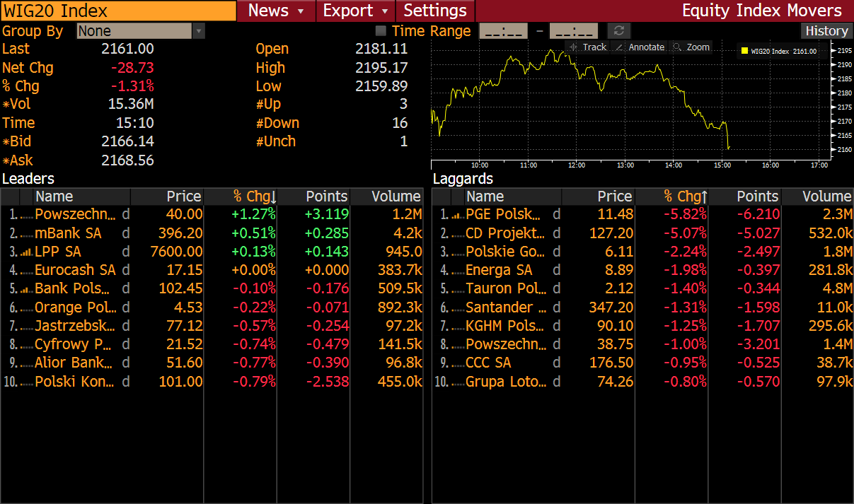Click the -2.538 points for Polski Kon…
Image resolution: width=854 pixels, height=504 pixels.
pyautogui.click(x=328, y=382)
